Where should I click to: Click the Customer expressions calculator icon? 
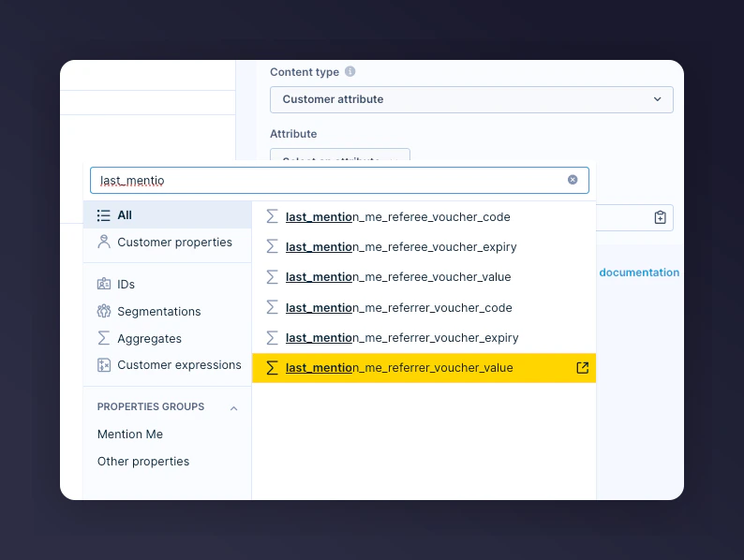[x=104, y=365]
